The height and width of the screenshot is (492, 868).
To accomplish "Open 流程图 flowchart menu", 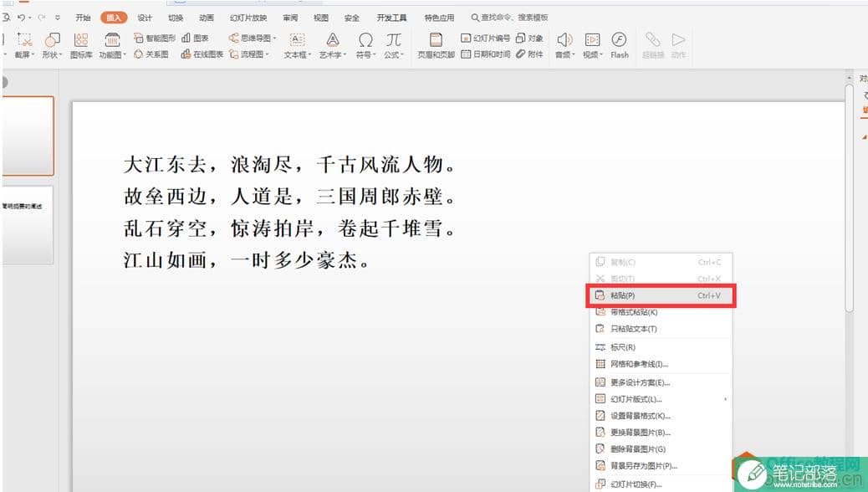I will pos(249,54).
